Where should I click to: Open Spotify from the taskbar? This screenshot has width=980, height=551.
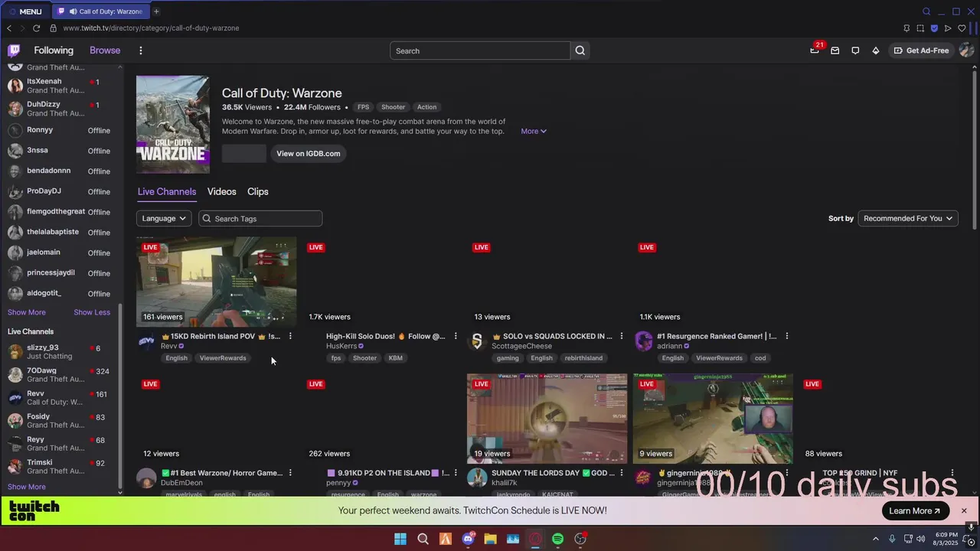pos(557,539)
